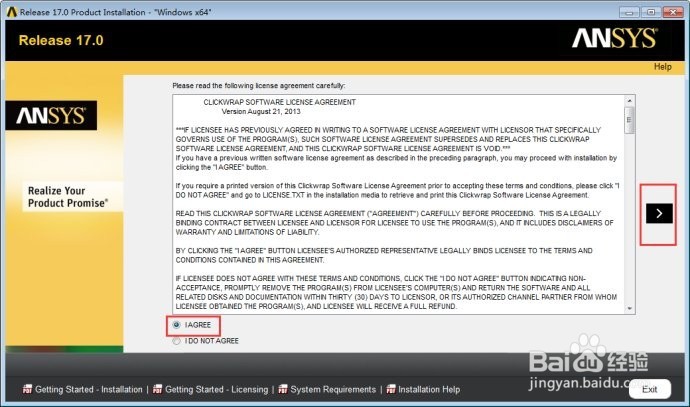Viewport: 690px width, 407px height.
Task: Minimize the installer window
Action: click(629, 12)
